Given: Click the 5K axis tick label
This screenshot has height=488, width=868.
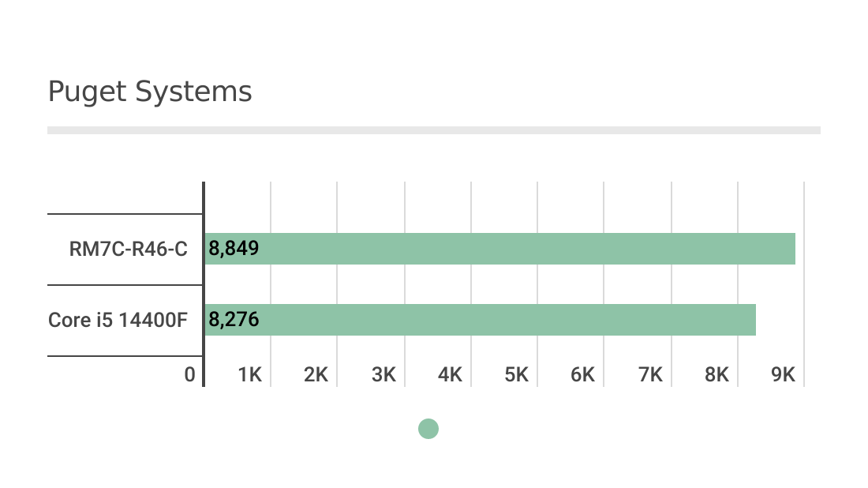Looking at the screenshot, I should (517, 375).
